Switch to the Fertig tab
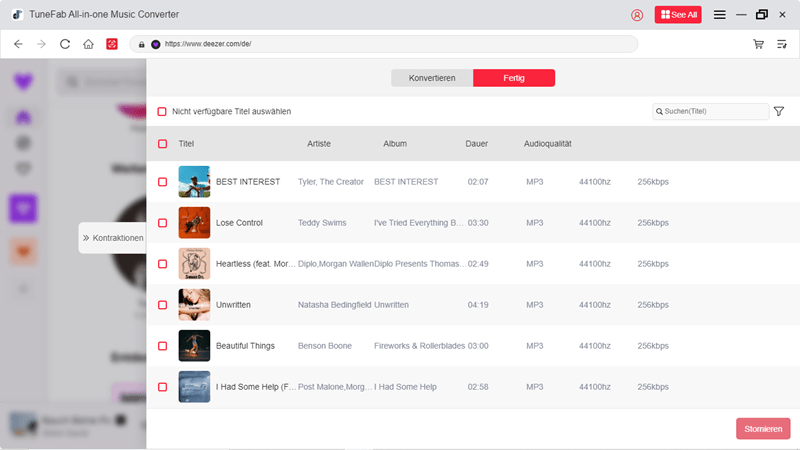Viewport: 800px width, 450px height. [514, 78]
